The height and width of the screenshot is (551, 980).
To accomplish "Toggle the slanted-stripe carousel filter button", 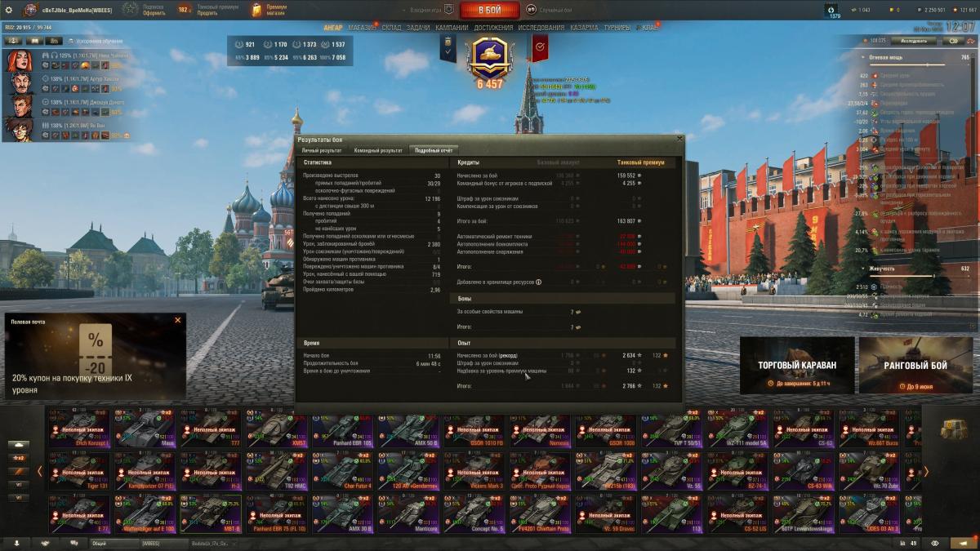I will click(19, 471).
